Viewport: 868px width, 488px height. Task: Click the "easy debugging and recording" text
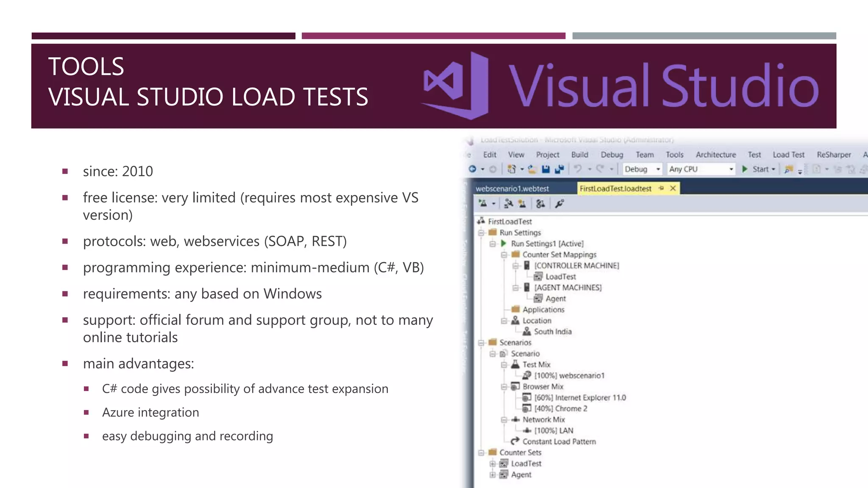pos(187,436)
